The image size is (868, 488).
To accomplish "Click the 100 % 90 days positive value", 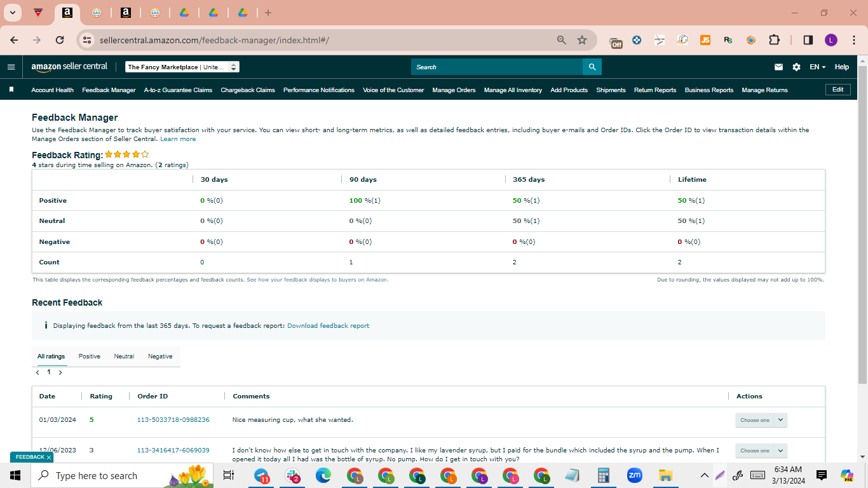I will (x=365, y=201).
